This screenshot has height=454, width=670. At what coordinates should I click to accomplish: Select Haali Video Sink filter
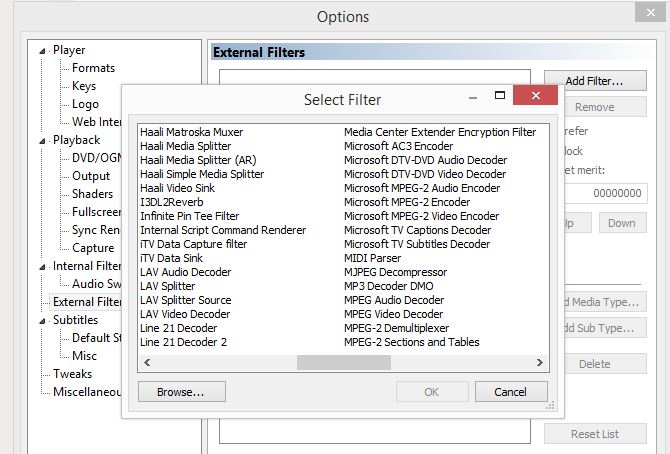coord(177,188)
